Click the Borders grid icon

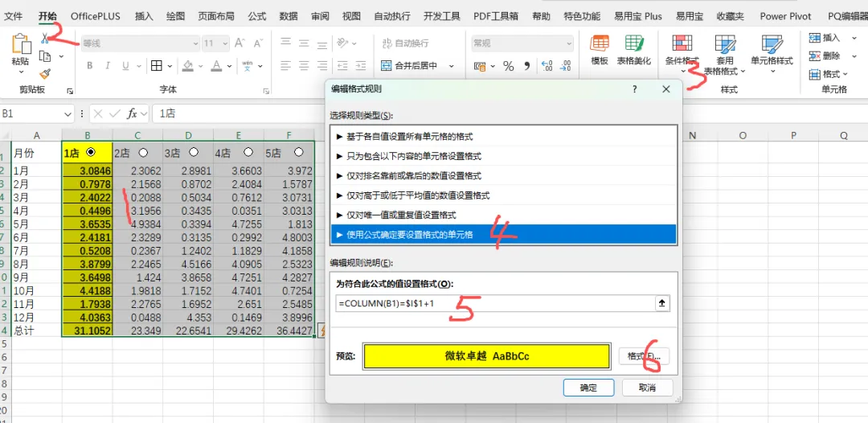tap(156, 66)
